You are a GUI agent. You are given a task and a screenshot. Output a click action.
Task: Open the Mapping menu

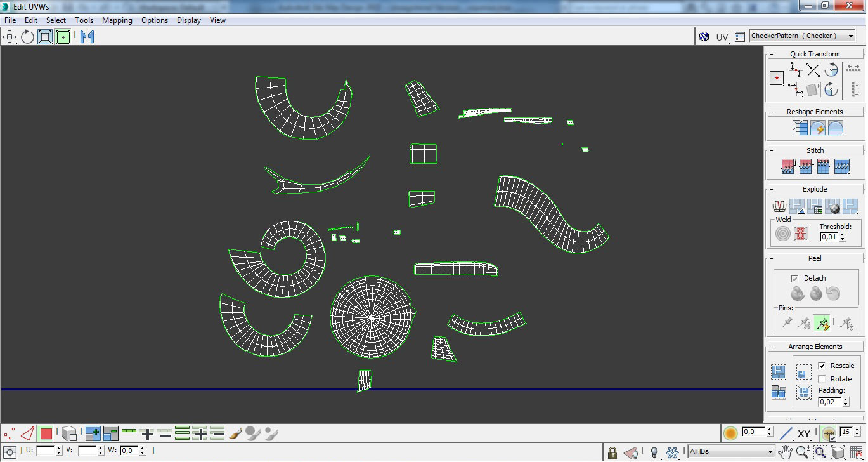(x=117, y=20)
